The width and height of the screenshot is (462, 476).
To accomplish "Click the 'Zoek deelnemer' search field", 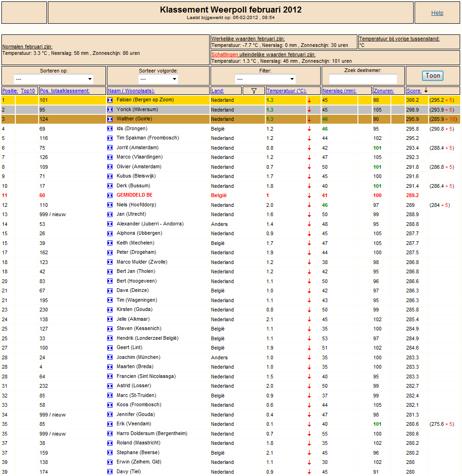I will click(363, 79).
